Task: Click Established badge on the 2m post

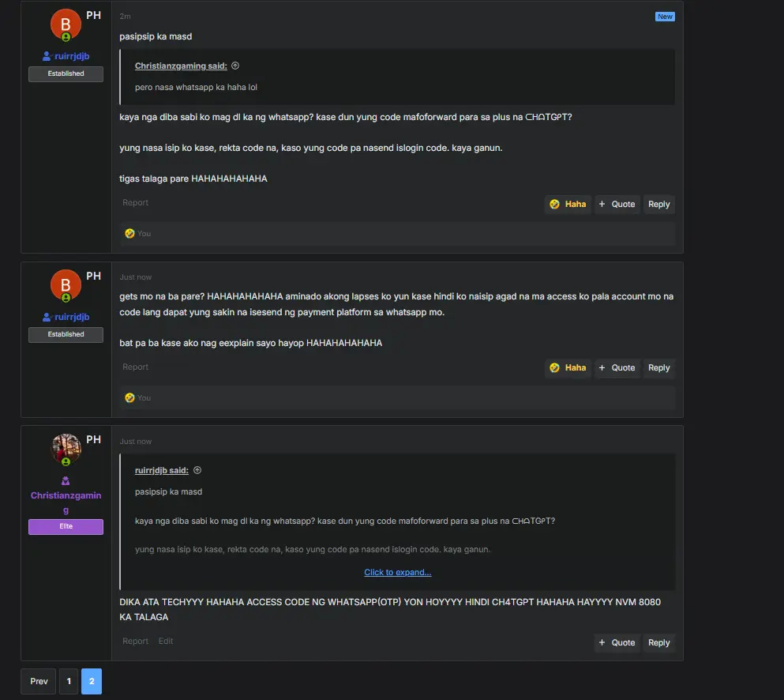Action: [66, 73]
